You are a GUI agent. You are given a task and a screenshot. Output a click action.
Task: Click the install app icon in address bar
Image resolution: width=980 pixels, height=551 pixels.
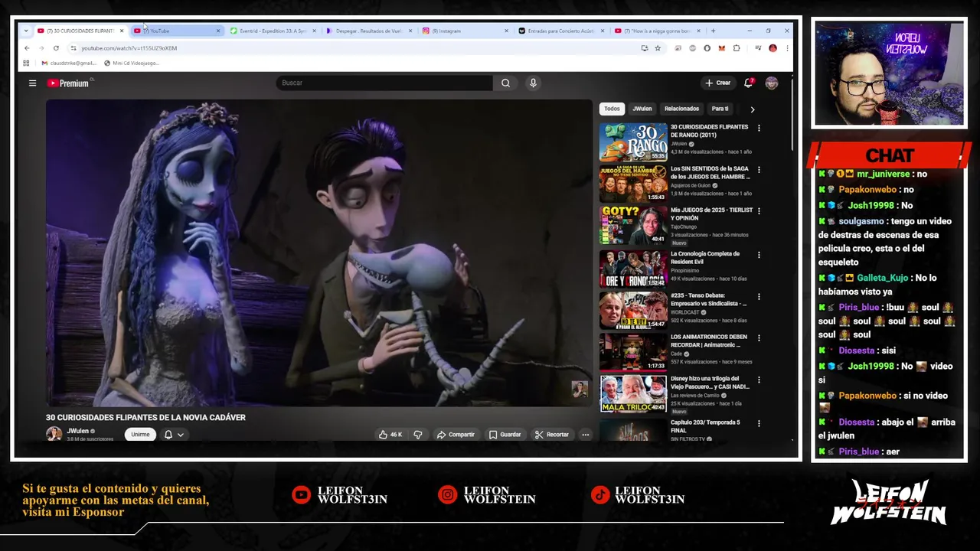pos(645,48)
